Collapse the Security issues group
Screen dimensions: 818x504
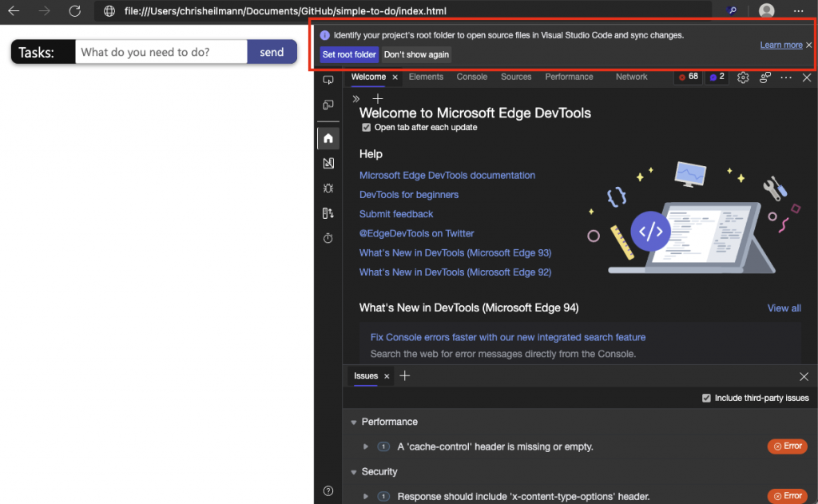pos(354,472)
